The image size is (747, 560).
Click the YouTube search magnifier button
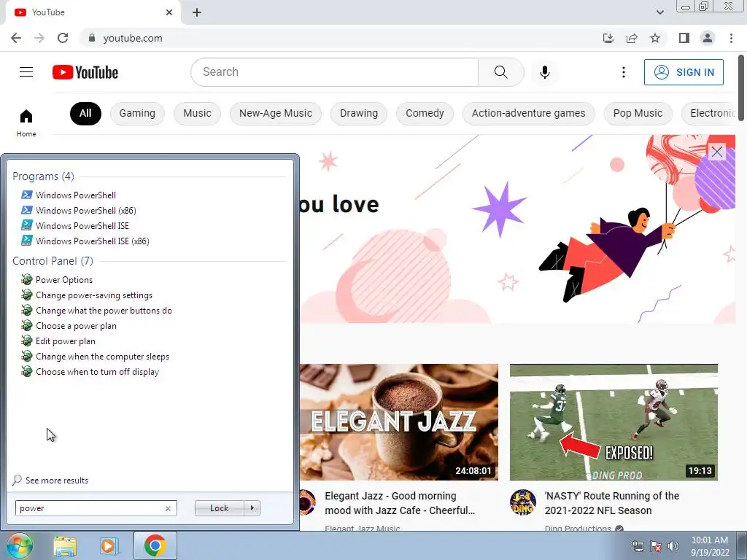pos(500,72)
